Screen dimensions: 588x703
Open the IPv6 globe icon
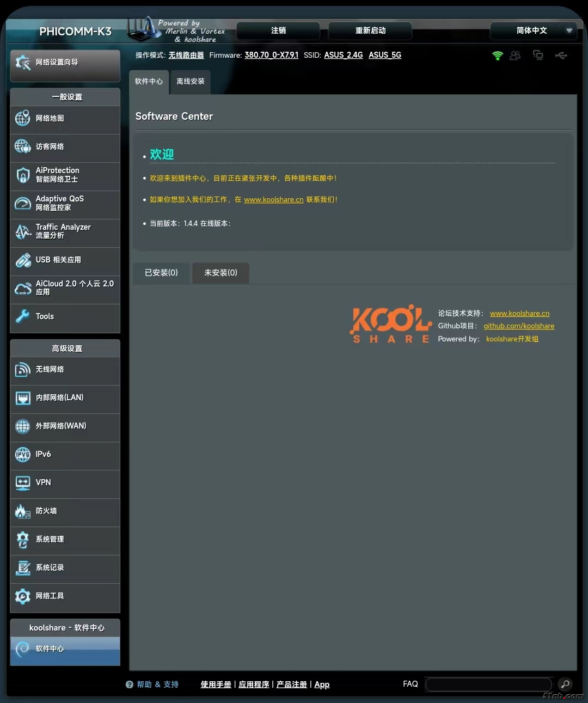(23, 454)
